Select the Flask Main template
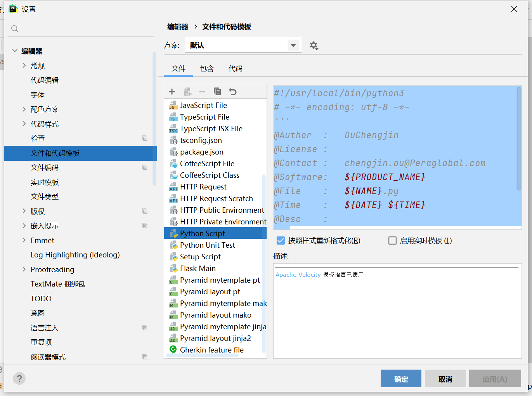 (215, 268)
